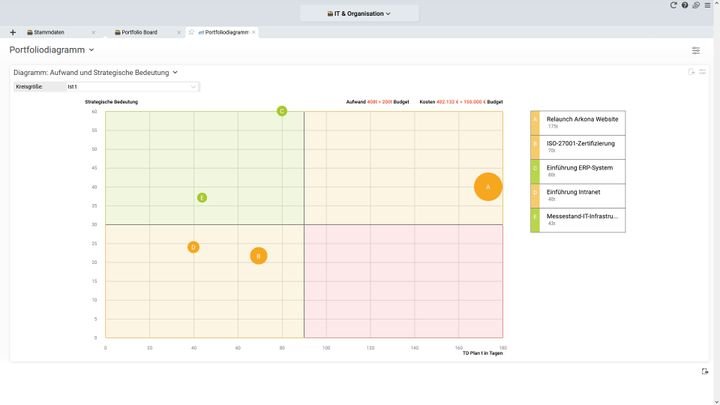Close the Stammdaten tab

click(x=93, y=32)
